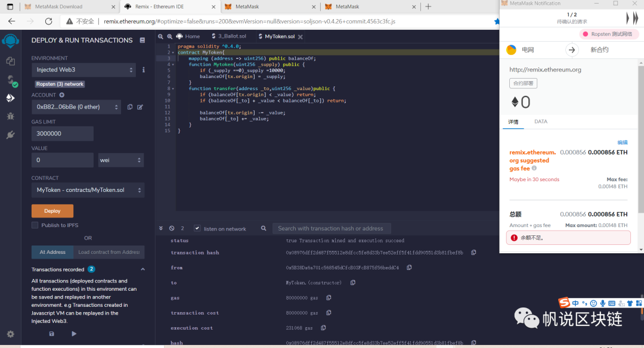Open documentation icon beside Deploy & Run Transactions
644x348 pixels.
(x=143, y=40)
